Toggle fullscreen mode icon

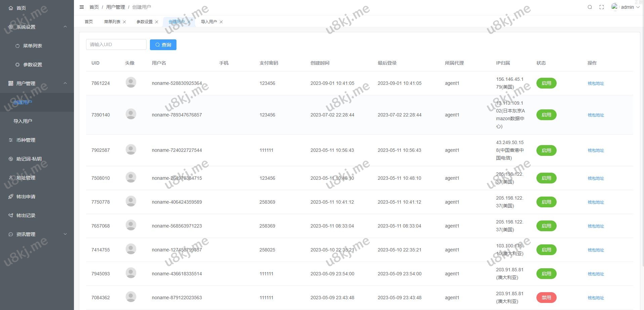click(602, 7)
